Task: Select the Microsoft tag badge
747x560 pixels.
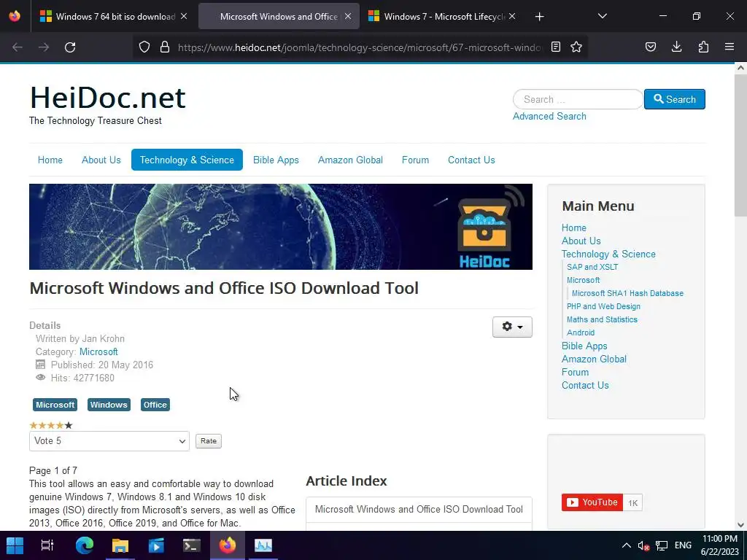Action: coord(55,405)
